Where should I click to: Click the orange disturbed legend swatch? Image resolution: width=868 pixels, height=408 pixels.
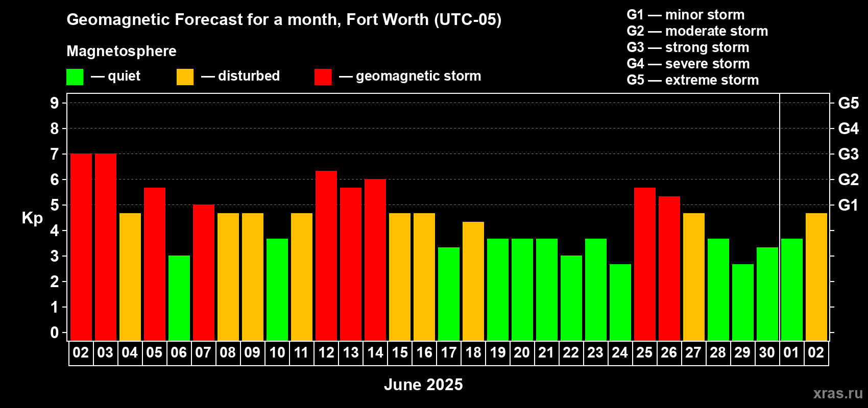[185, 77]
